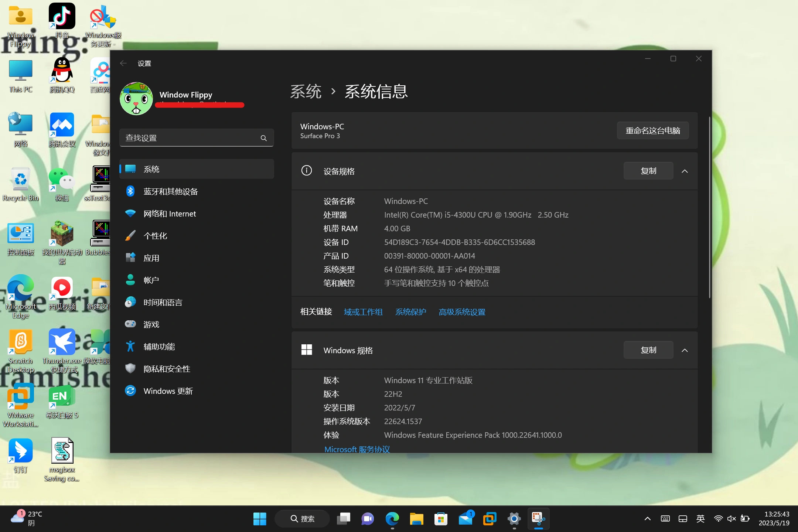
Task: Click the search magnifier in settings
Action: tap(263, 138)
